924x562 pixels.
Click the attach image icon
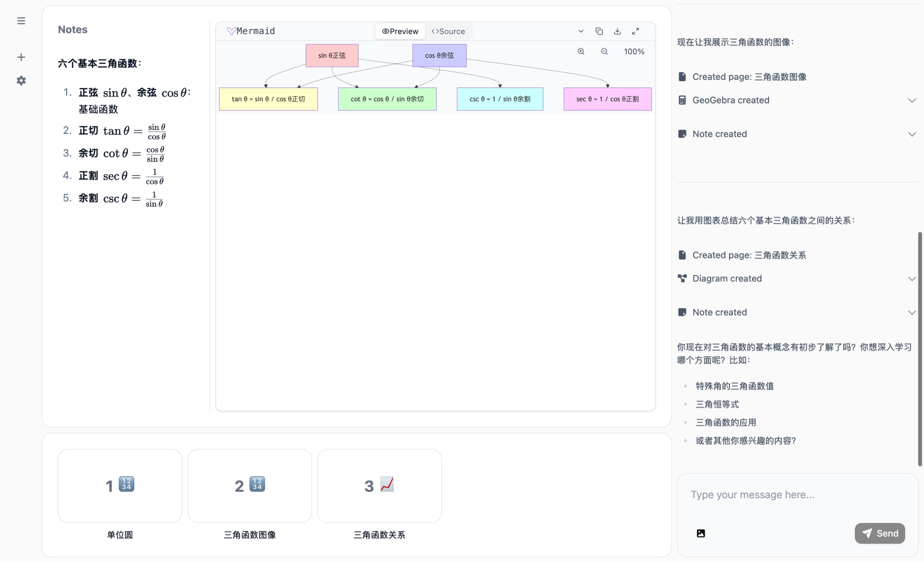701,533
